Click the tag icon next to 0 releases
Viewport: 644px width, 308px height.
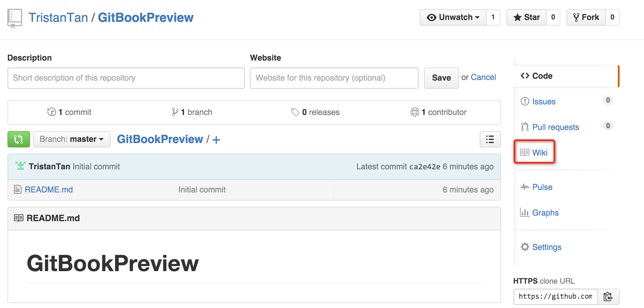[295, 112]
